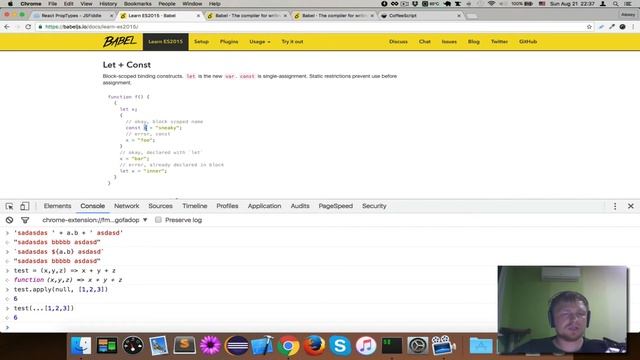Screen dimensions: 640x360
Task: Open the terminal icon in the dock
Action: pos(392,346)
